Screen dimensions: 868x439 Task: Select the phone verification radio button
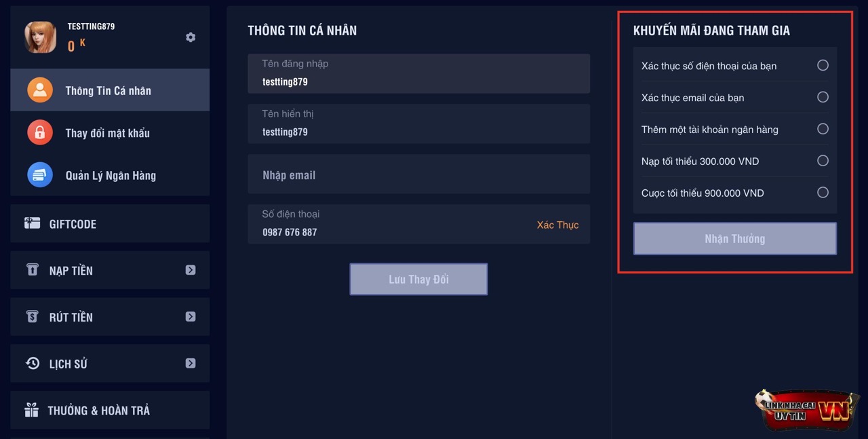coord(823,65)
